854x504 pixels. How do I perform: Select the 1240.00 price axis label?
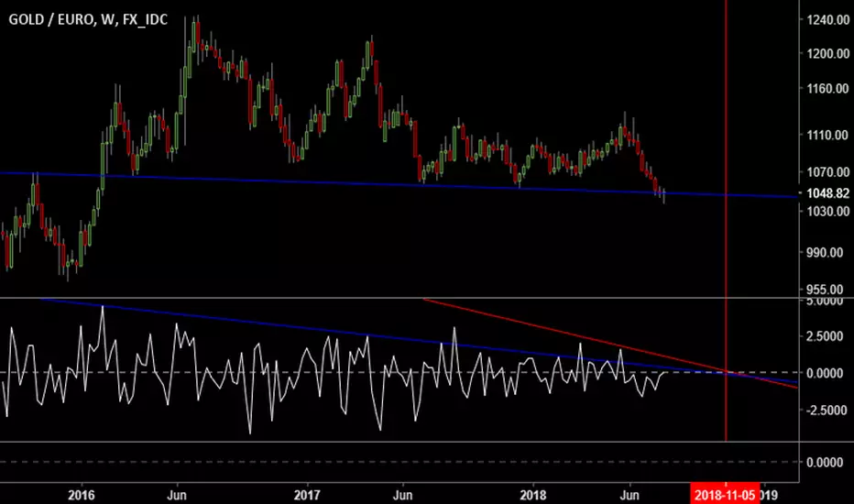click(x=827, y=19)
